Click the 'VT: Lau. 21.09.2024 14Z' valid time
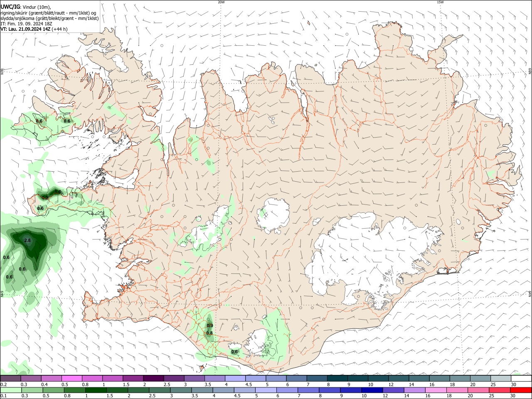This screenshot has height=399, width=532. click(25, 29)
